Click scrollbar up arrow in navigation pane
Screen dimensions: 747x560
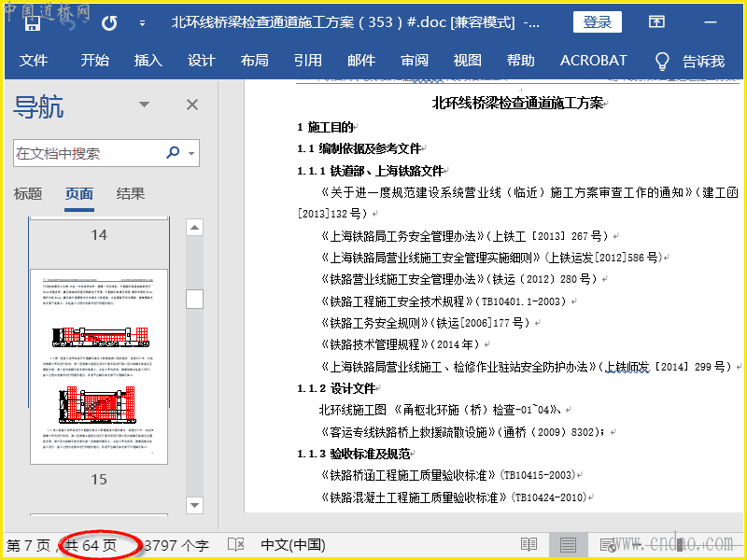pyautogui.click(x=194, y=228)
